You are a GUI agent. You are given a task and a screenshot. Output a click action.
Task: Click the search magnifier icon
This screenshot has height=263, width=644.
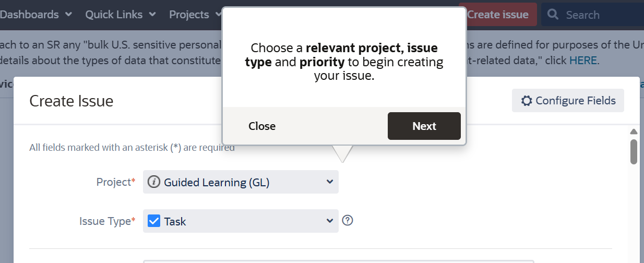pyautogui.click(x=553, y=15)
